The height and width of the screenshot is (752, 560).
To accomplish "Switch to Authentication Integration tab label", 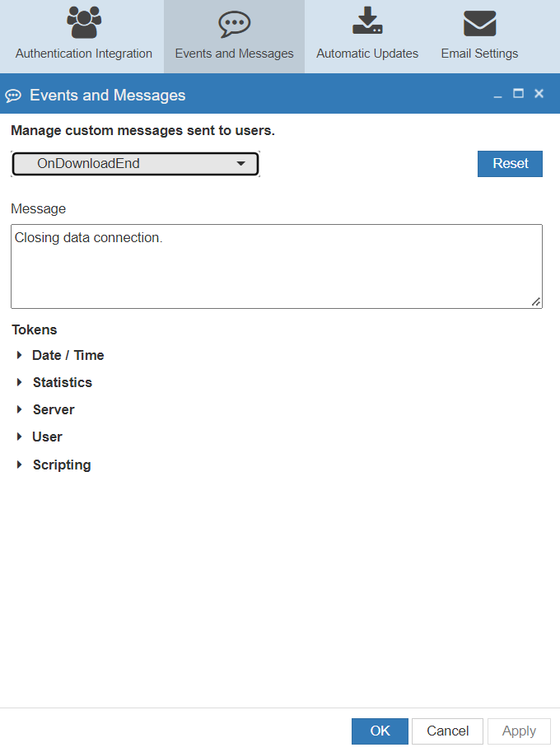I will pyautogui.click(x=84, y=54).
